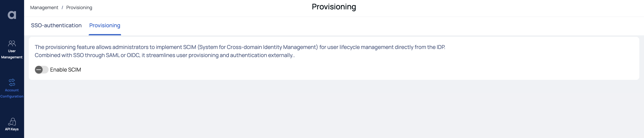
Task: Click the Provisioning breadcrumb item
Action: point(79,7)
